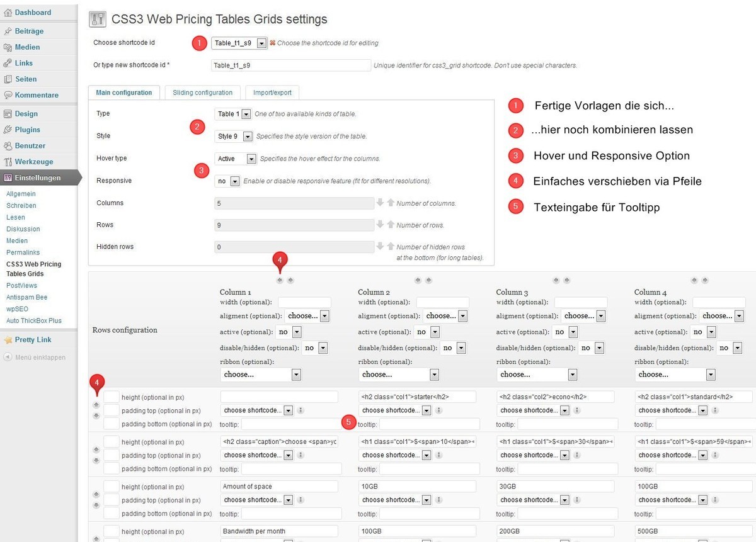Image resolution: width=756 pixels, height=542 pixels.
Task: Increase Hidden rows with the up arrow
Action: (390, 247)
